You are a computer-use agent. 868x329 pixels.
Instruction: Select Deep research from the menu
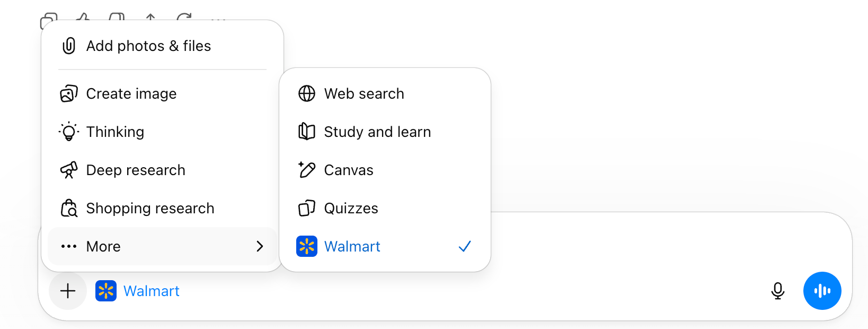tap(136, 170)
